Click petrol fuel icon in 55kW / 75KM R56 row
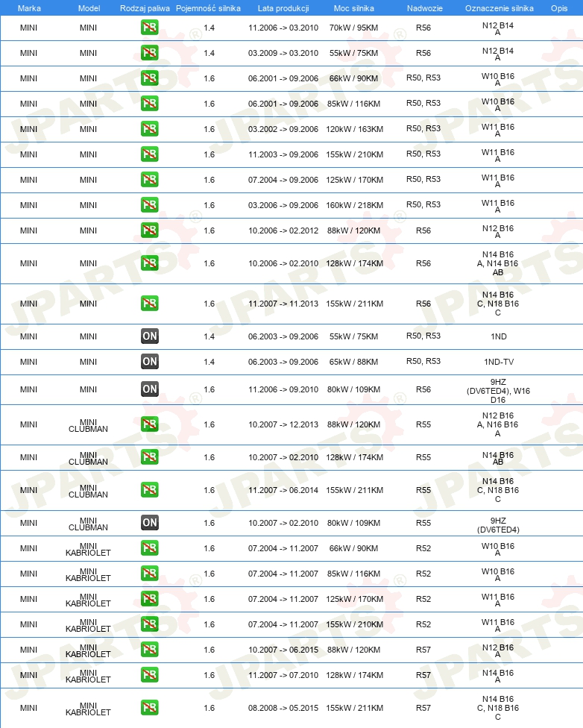583x728 pixels. [x=149, y=53]
